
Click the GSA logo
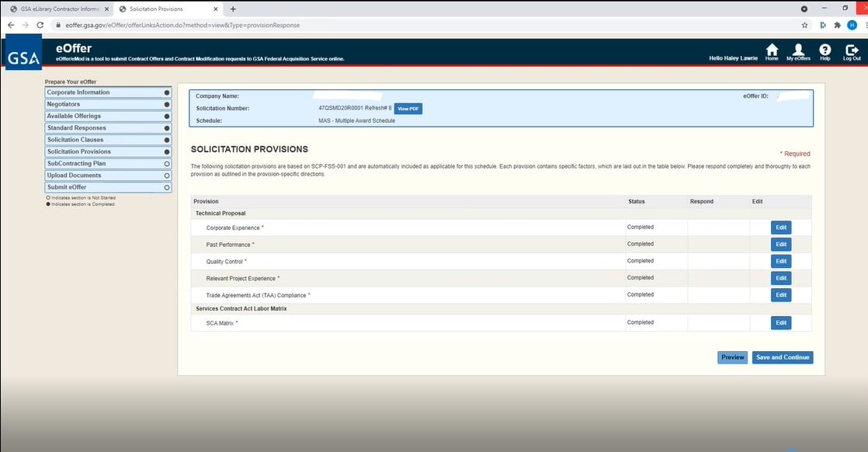23,57
